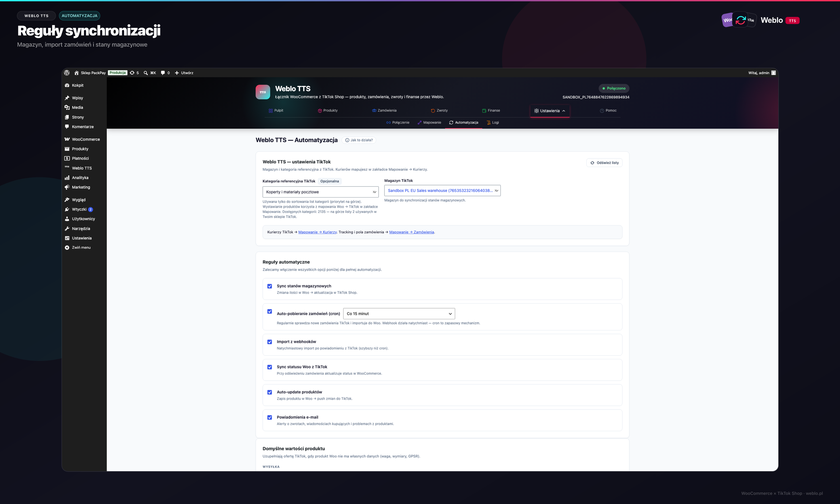
Task: Open the WordPress logo menu
Action: [67, 73]
